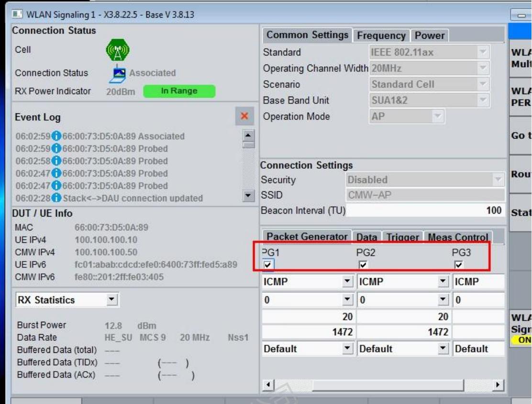Switch to the Frequency tab

tap(381, 35)
